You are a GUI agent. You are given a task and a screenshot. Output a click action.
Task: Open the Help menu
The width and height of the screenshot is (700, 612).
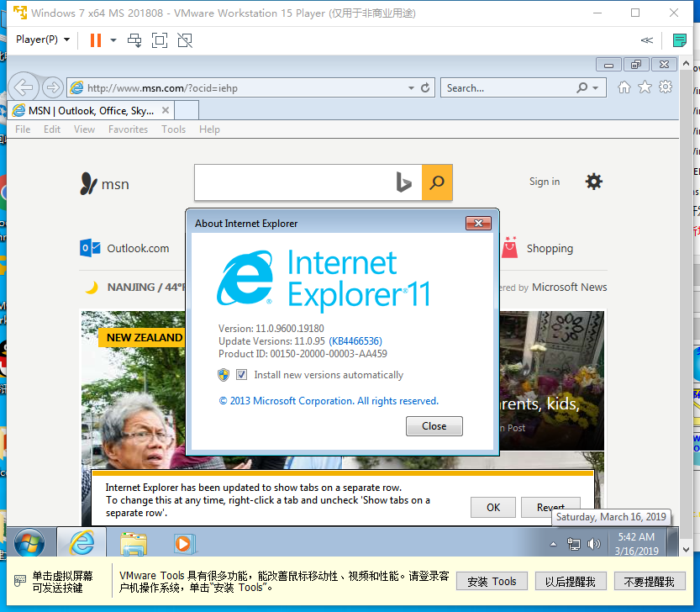click(209, 129)
